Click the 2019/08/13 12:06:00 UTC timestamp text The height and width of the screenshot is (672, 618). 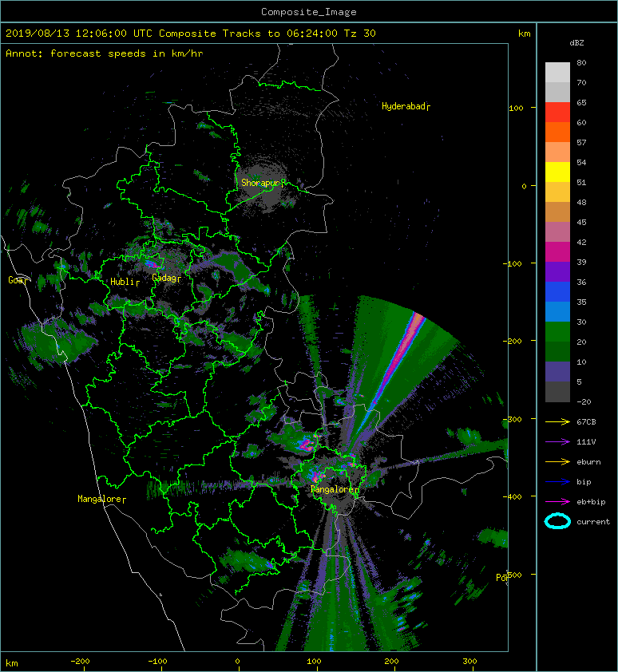(x=79, y=34)
